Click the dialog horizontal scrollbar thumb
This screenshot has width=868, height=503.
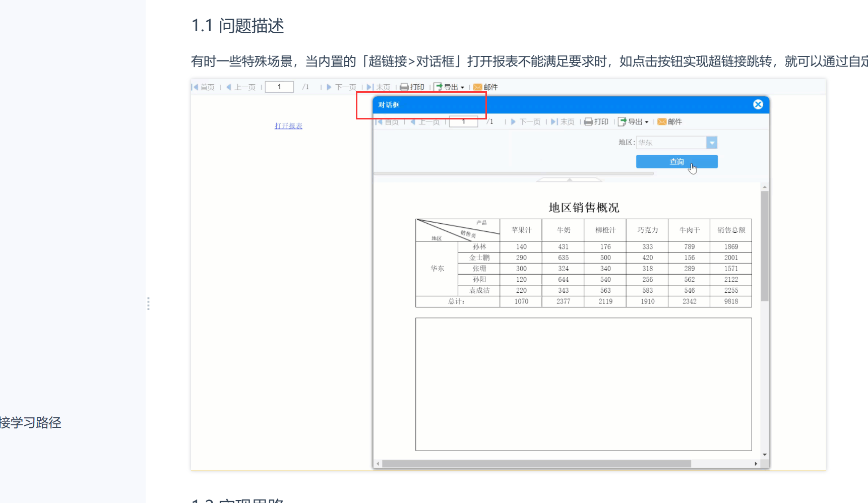tap(536, 464)
